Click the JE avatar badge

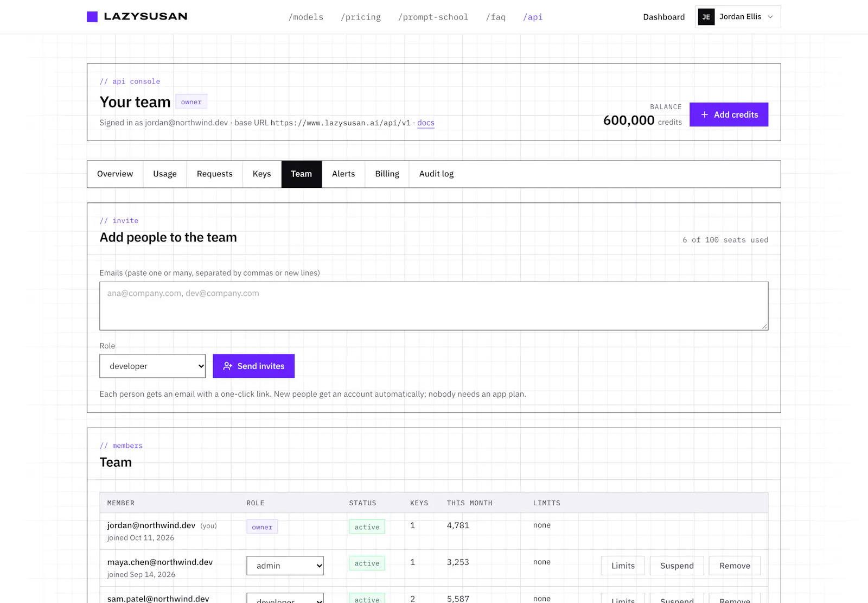click(x=706, y=17)
